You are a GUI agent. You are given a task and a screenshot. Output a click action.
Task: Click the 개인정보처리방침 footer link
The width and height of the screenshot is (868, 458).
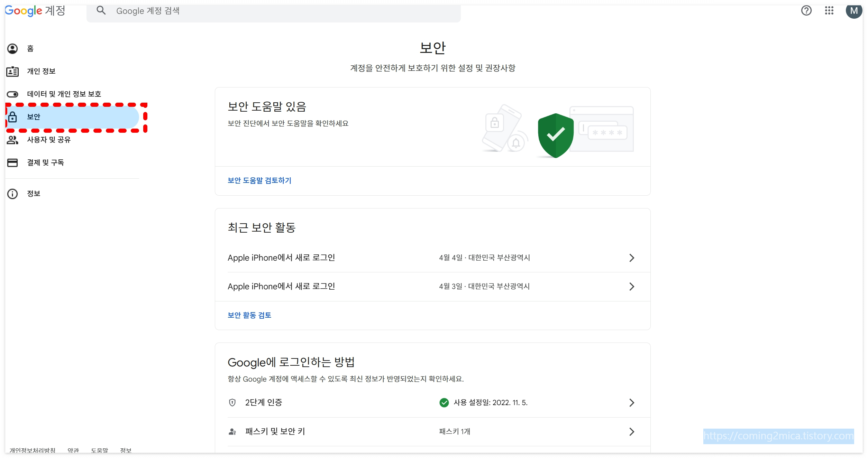point(32,450)
